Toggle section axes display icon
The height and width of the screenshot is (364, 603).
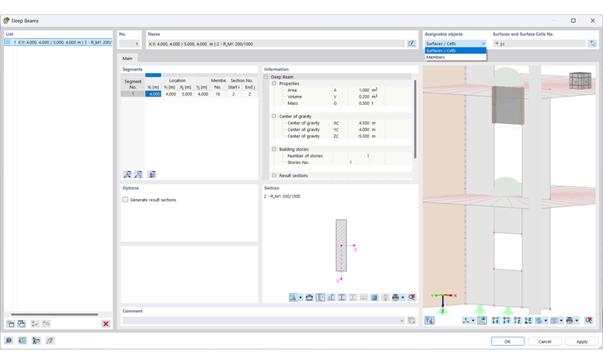point(320,297)
